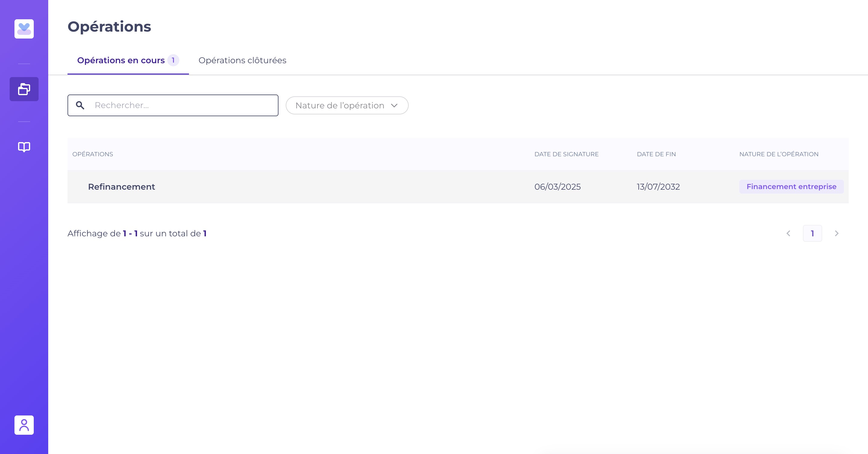Click the search magnifier icon
The width and height of the screenshot is (868, 454).
(x=80, y=105)
